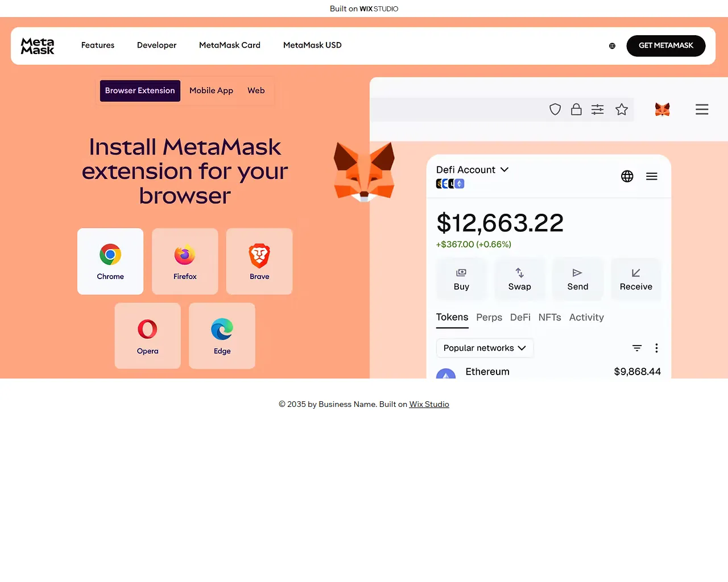Image resolution: width=728 pixels, height=582 pixels.
Task: Select the Browser Extension tab
Action: tap(140, 91)
